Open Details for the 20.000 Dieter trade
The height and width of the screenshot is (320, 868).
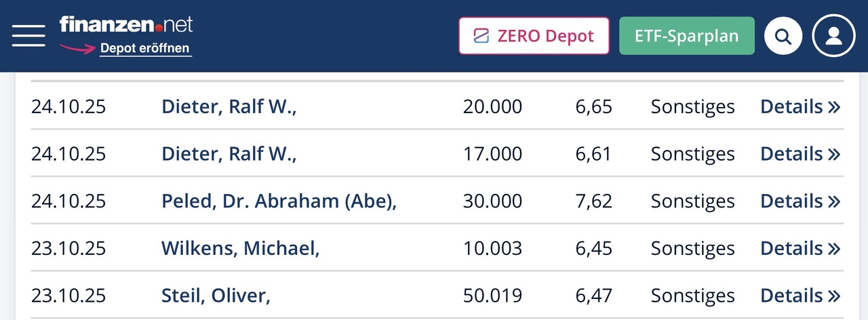click(x=800, y=106)
